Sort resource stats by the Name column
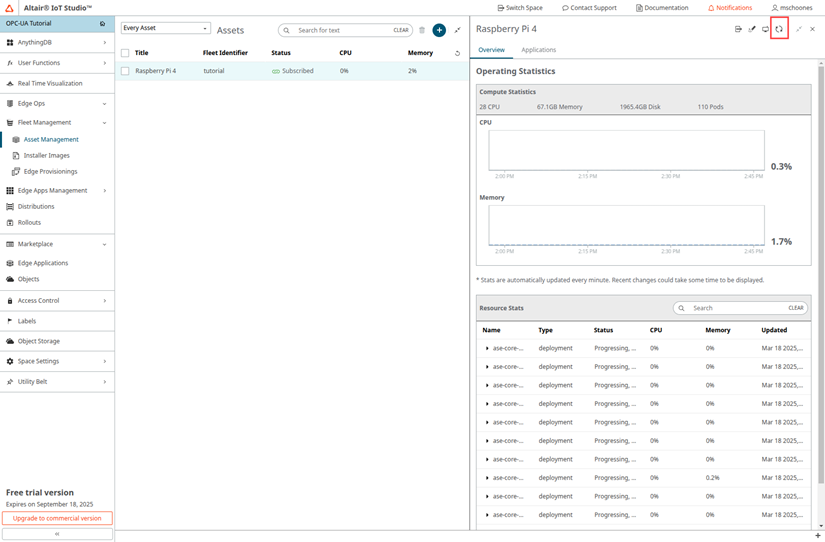The height and width of the screenshot is (542, 825). tap(491, 330)
